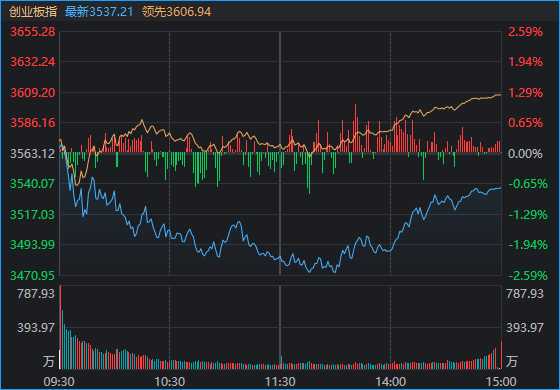Viewport: 560px width, 390px height.
Task: Select the 3609.20 price axis label
Action: [33, 93]
